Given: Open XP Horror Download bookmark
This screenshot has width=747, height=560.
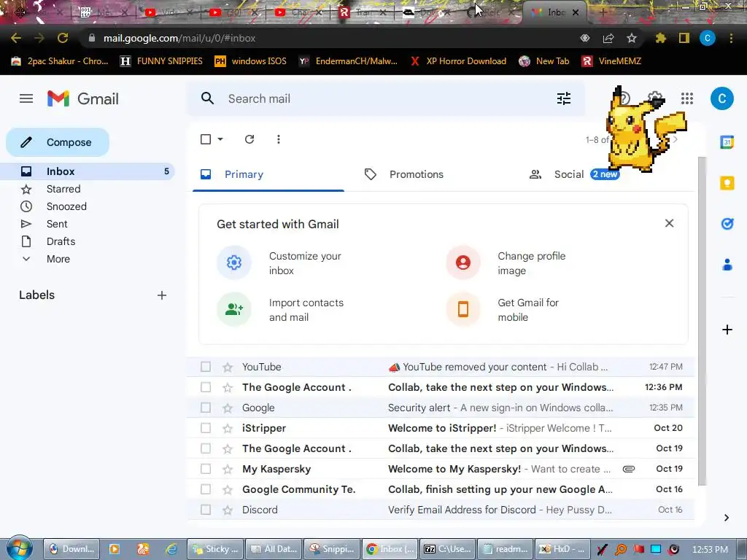Looking at the screenshot, I should 458,61.
